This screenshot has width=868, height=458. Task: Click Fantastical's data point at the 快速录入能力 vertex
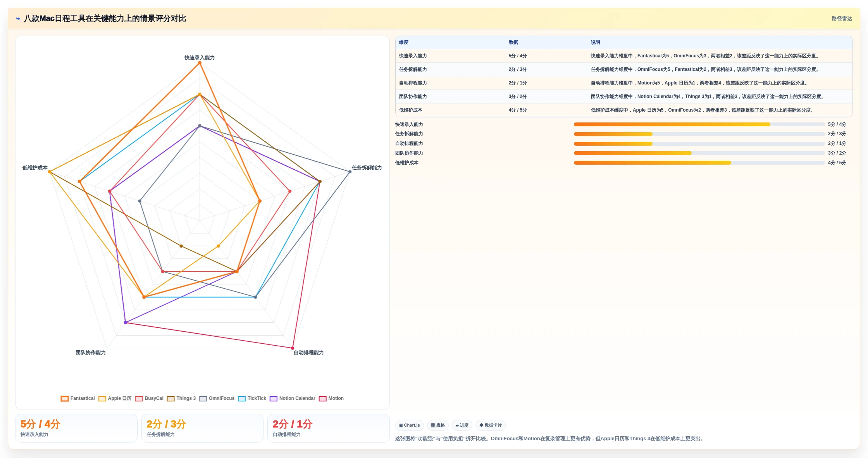click(x=200, y=63)
